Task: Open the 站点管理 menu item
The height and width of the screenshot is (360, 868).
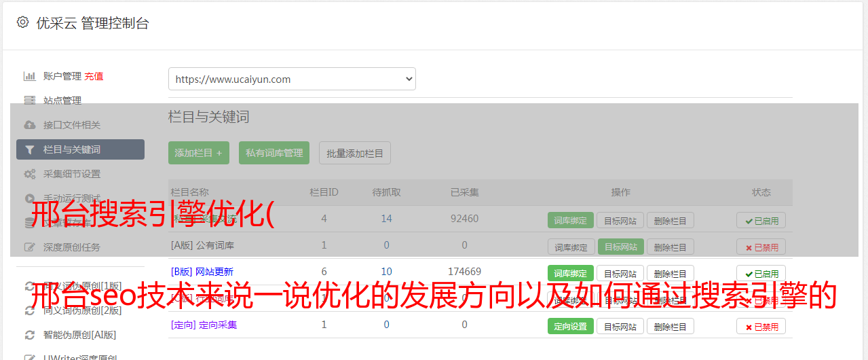Action: coord(62,101)
